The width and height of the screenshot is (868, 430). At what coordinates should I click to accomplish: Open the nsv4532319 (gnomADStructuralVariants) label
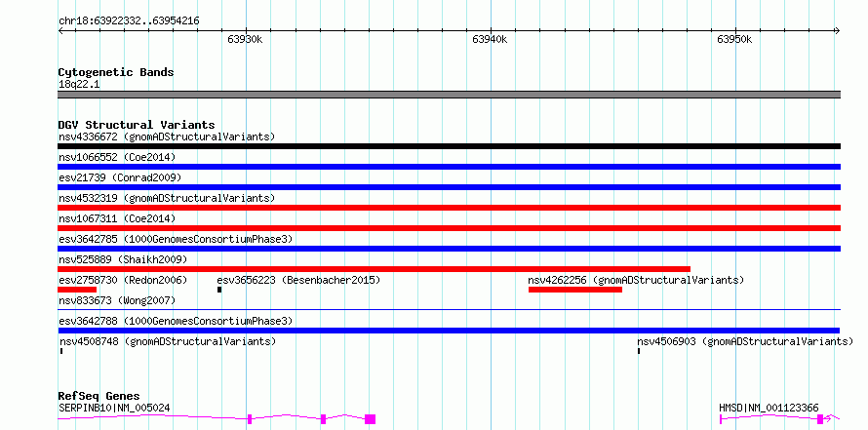pyautogui.click(x=167, y=198)
